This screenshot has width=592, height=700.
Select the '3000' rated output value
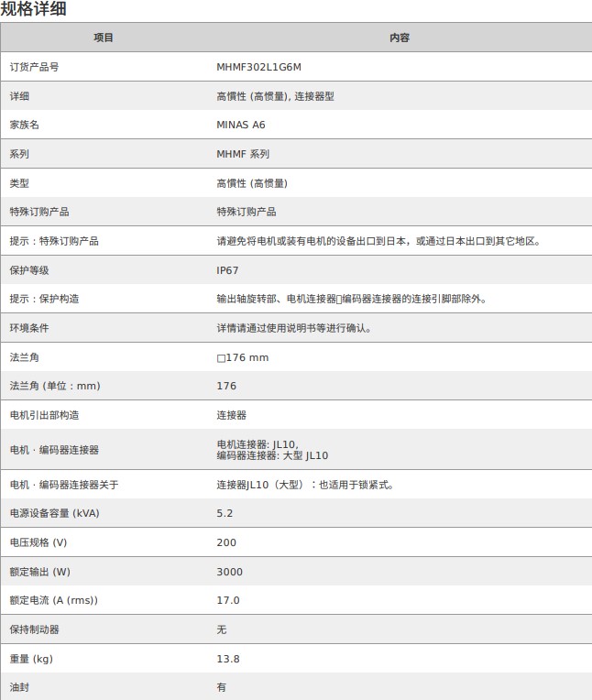click(x=229, y=572)
